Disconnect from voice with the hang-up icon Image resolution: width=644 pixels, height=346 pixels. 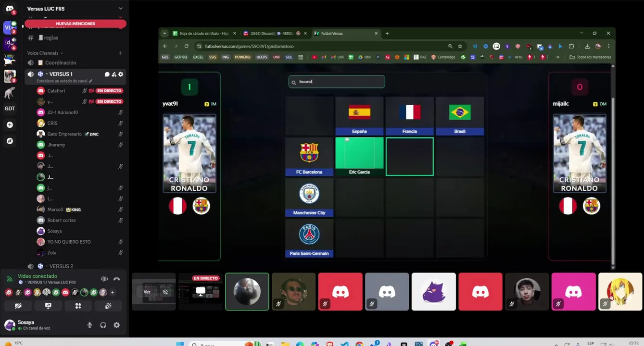pyautogui.click(x=116, y=279)
